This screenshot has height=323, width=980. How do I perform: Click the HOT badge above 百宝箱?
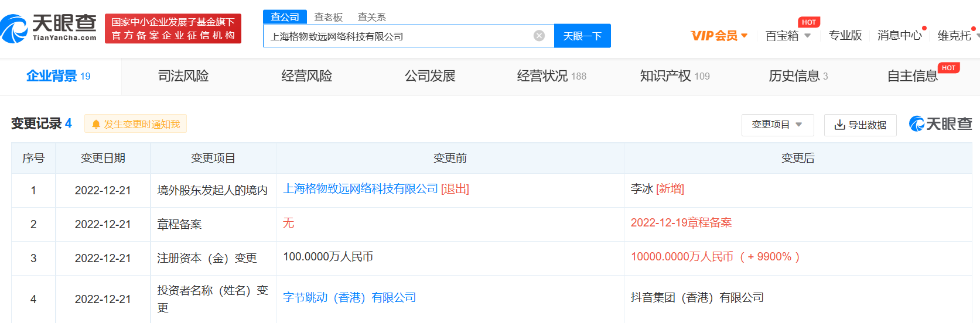pyautogui.click(x=809, y=22)
